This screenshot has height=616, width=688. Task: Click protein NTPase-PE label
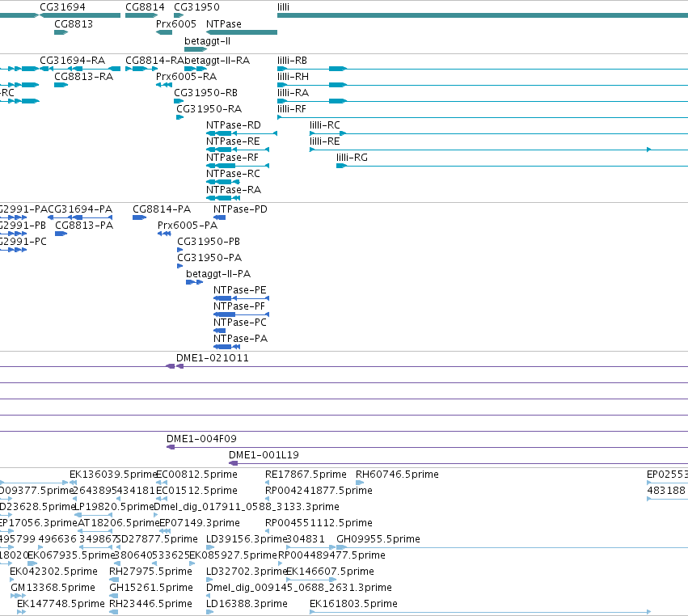(x=240, y=290)
